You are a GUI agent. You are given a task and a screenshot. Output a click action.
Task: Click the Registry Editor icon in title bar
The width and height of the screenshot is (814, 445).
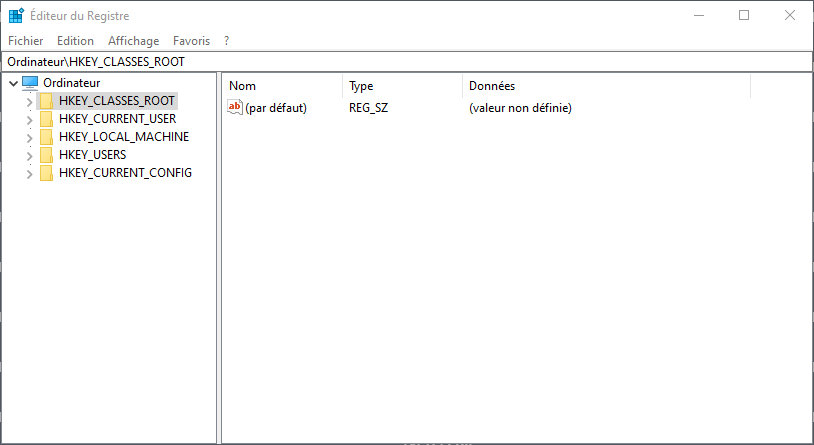[x=16, y=16]
